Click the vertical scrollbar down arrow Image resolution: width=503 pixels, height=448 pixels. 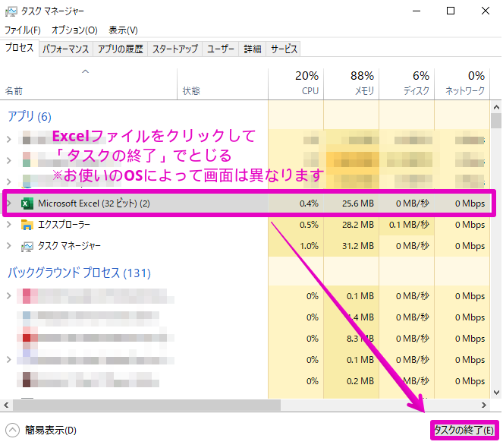[497, 393]
